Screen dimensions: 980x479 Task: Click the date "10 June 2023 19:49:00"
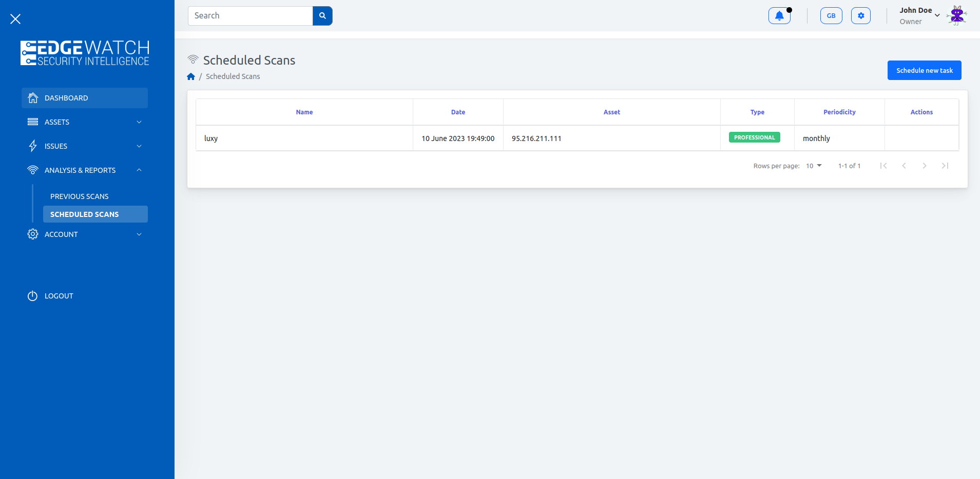pyautogui.click(x=458, y=138)
